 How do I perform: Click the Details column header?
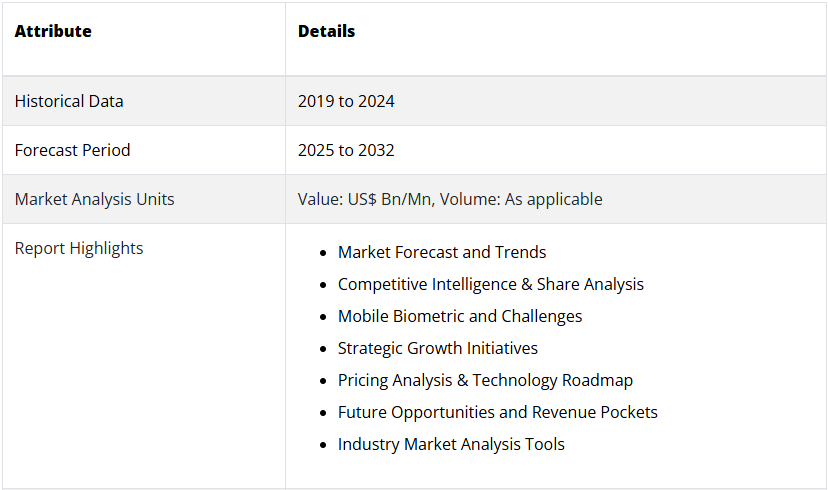(x=326, y=31)
